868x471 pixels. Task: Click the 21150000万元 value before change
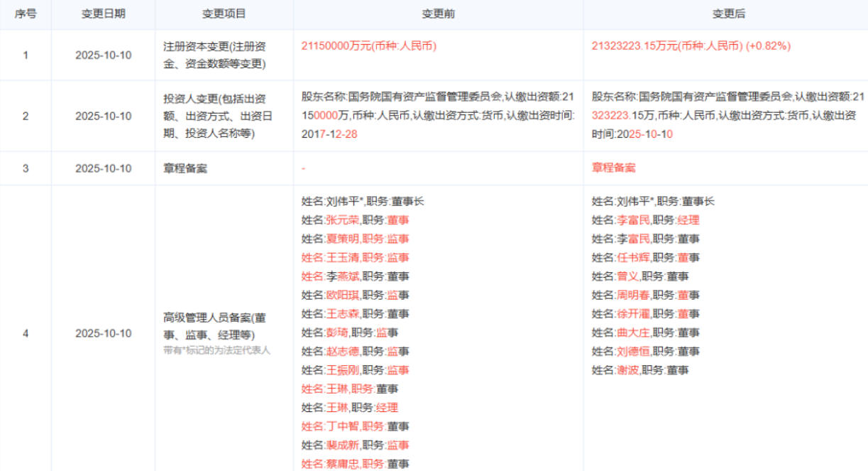point(369,46)
